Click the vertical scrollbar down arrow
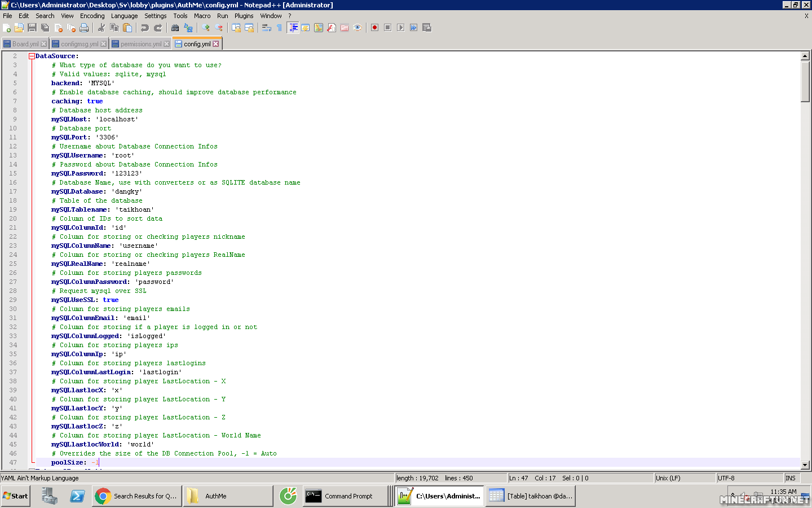 (805, 465)
